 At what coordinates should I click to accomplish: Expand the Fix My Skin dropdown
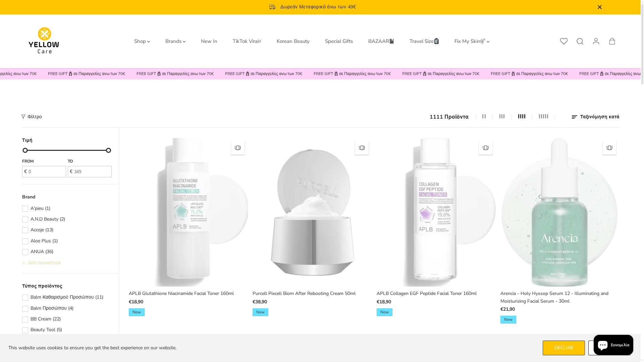[x=472, y=41]
